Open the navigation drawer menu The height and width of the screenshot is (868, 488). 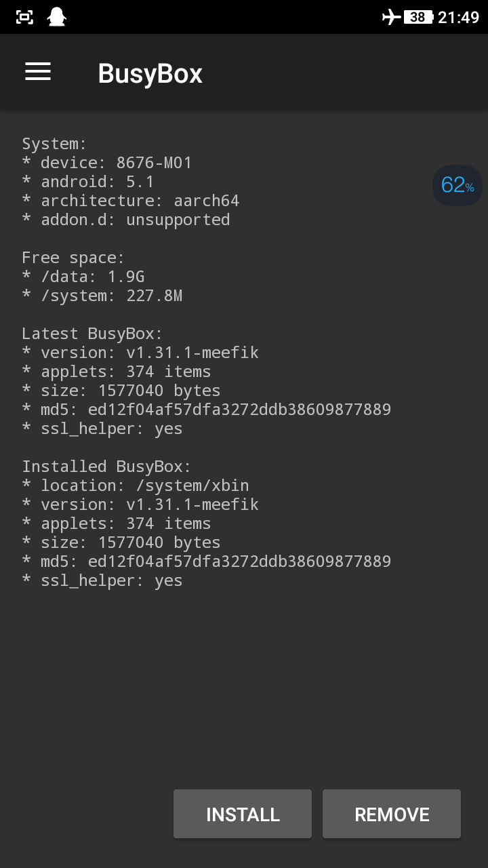coord(37,71)
